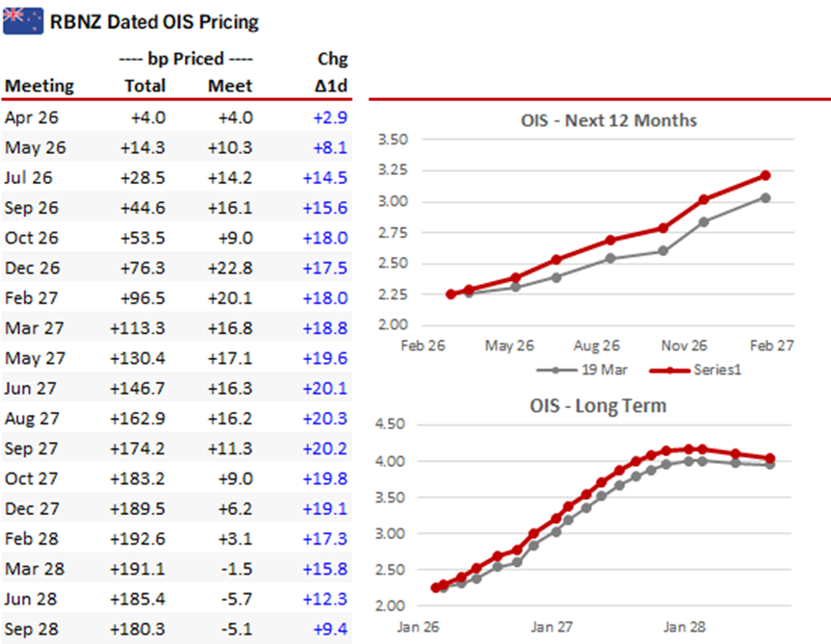Click the '+22.8' meet value for Dec 26
Image resolution: width=831 pixels, height=644 pixels.
point(230,268)
